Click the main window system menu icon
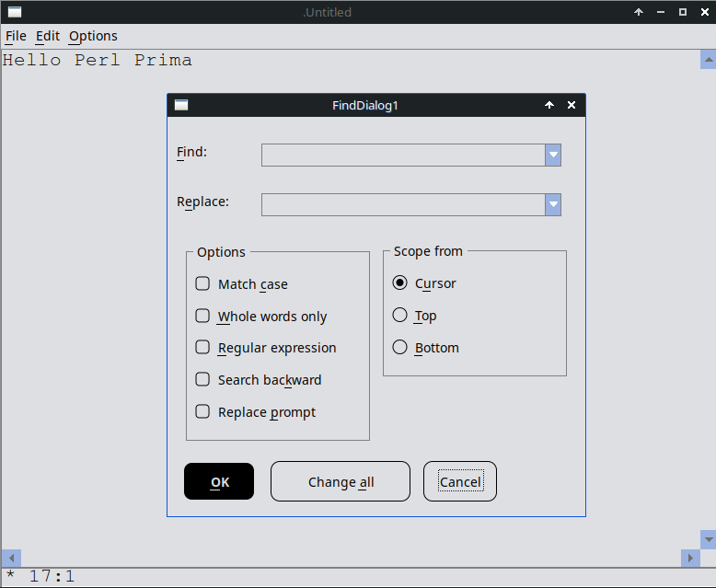 tap(15, 12)
